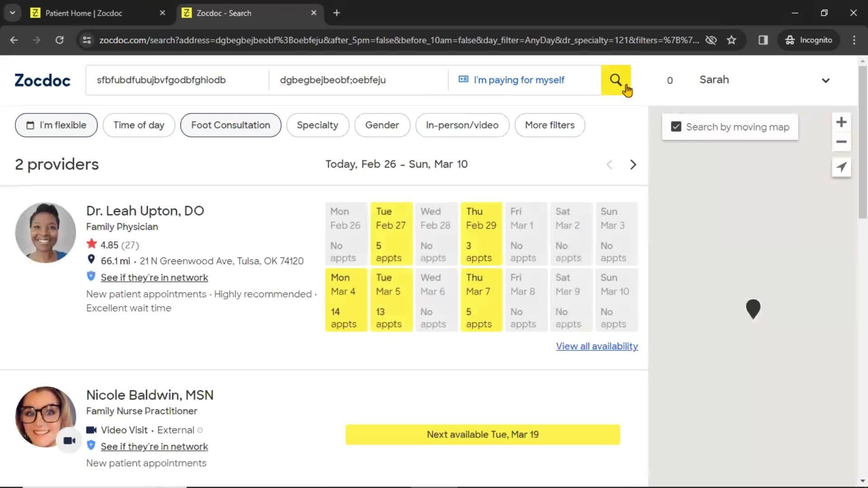
Task: Open the browser side panel icon
Action: click(x=763, y=40)
